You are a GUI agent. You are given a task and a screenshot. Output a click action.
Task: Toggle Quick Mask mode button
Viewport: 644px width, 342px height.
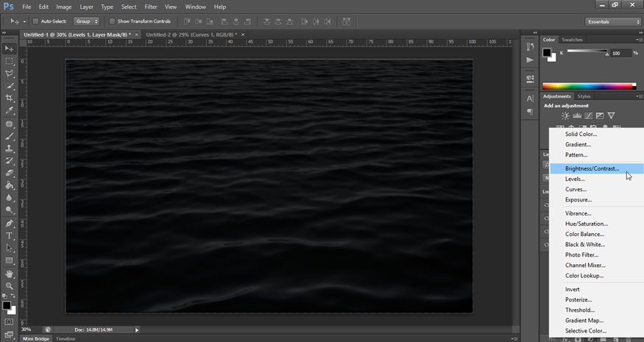[x=10, y=322]
